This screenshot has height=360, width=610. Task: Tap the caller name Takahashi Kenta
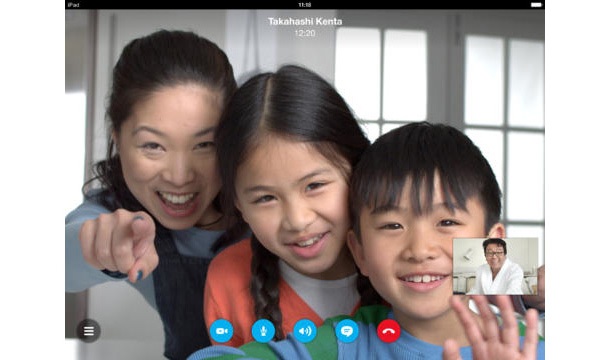[x=305, y=21]
